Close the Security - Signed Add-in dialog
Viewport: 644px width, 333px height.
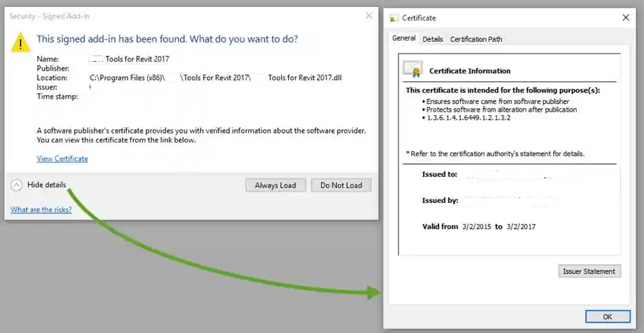pos(369,16)
